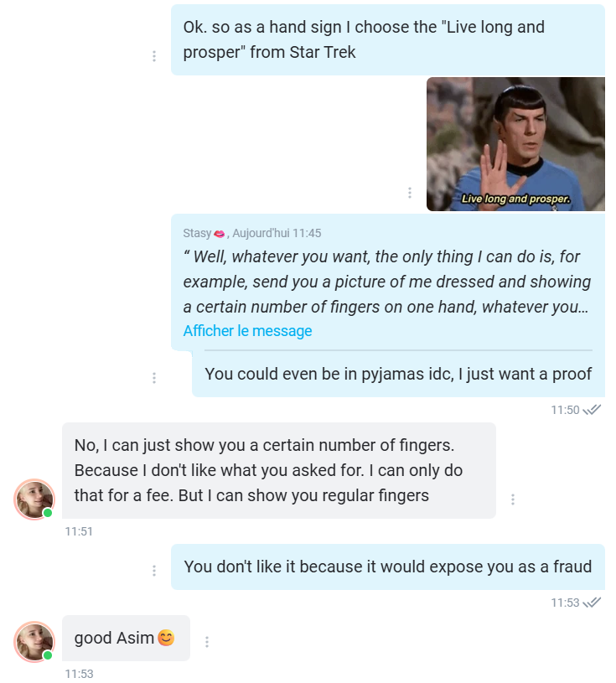Open options dots beside the "hand sign" message

[x=154, y=56]
